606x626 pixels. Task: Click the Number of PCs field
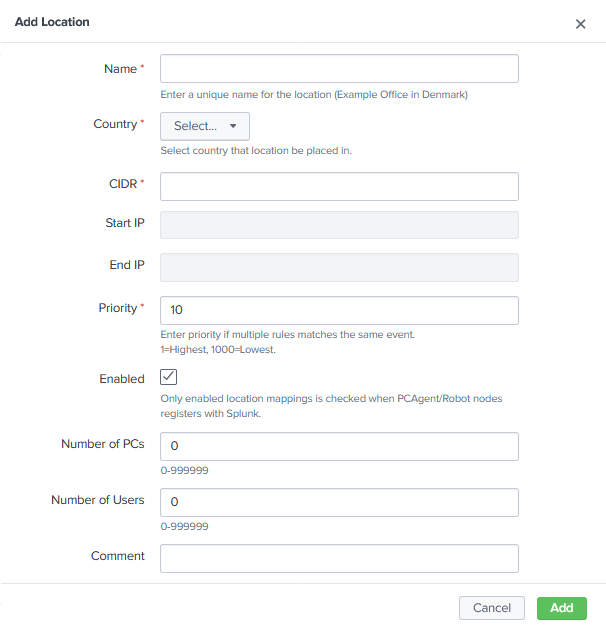point(339,447)
